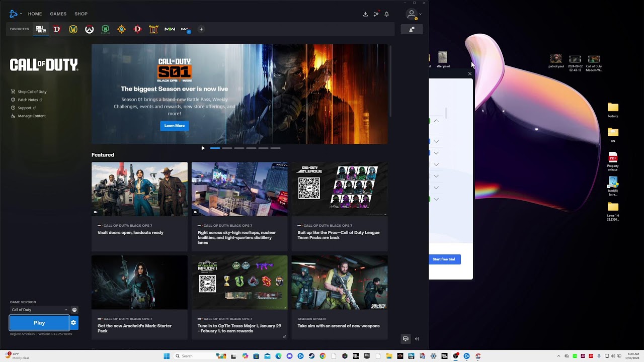Viewport: 644px width, 362px height.
Task: Open the GAMES tab
Action: pos(58,14)
